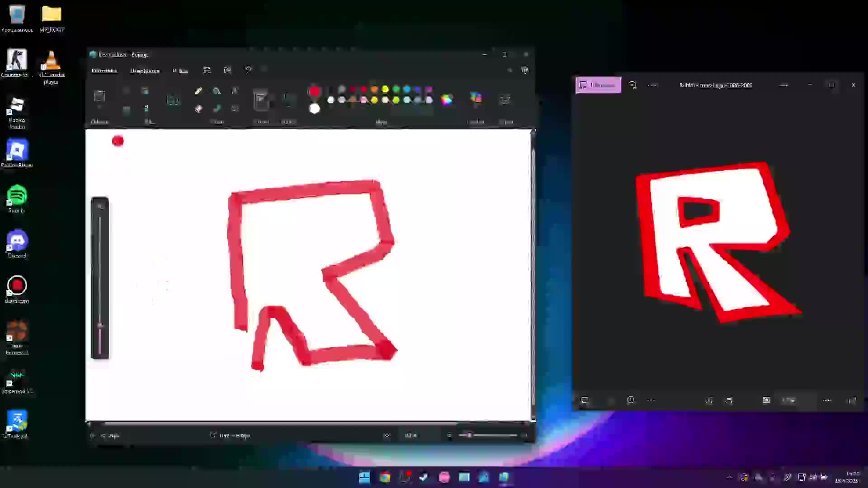Click the Share icon in Paint

tap(227, 70)
